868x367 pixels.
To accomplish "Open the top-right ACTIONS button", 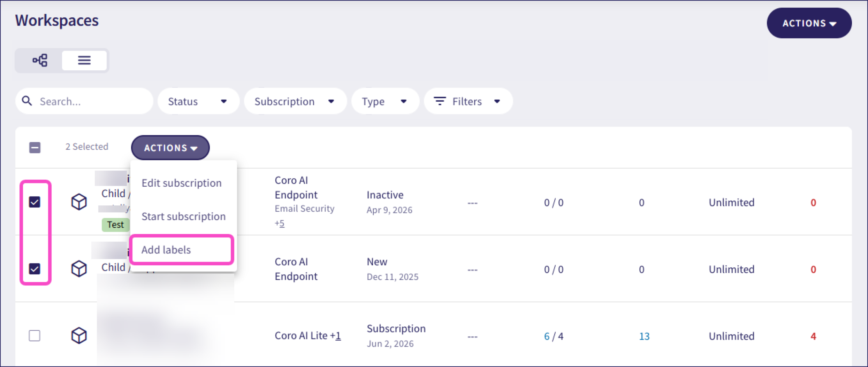I will 809,23.
